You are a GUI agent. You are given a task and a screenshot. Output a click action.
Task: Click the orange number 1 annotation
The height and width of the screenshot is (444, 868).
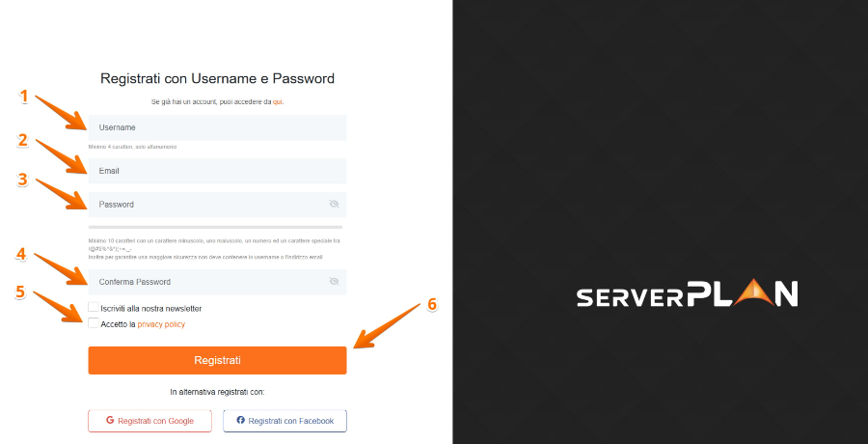coord(25,97)
